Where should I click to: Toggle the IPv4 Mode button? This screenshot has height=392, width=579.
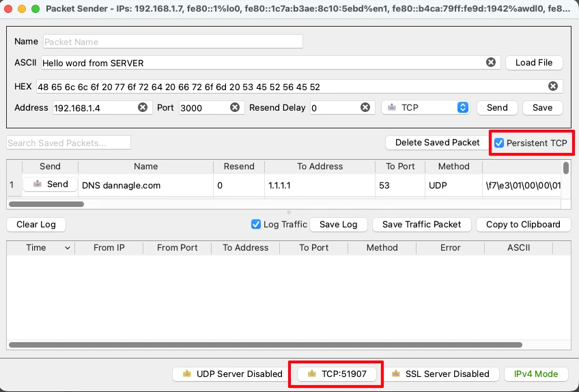[x=536, y=374]
